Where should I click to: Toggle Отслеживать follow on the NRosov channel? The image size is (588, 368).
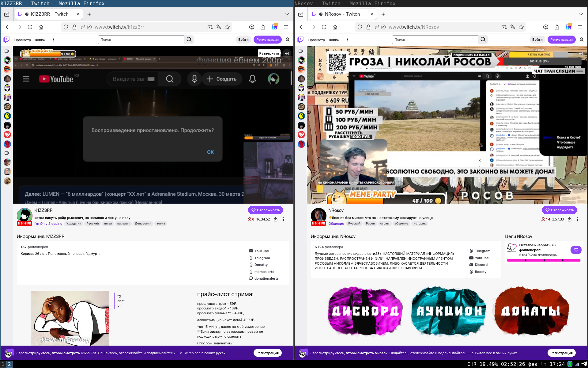(x=560, y=210)
